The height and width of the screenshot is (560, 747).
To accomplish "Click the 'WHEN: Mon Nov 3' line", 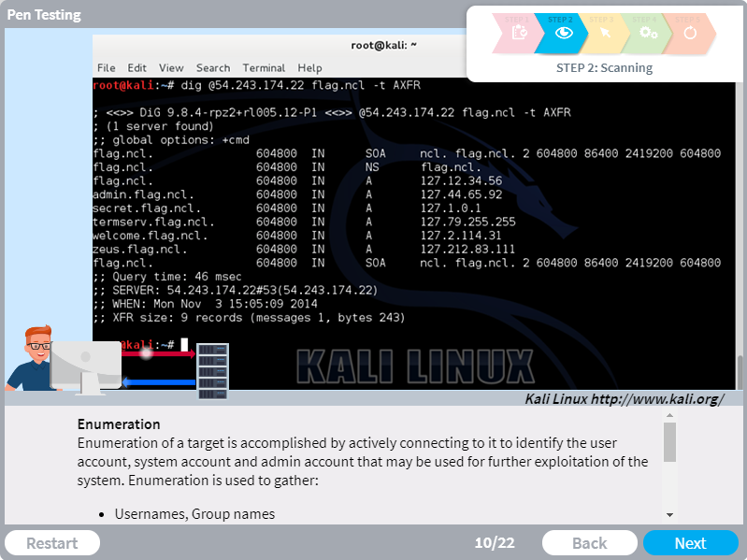I will coord(205,304).
